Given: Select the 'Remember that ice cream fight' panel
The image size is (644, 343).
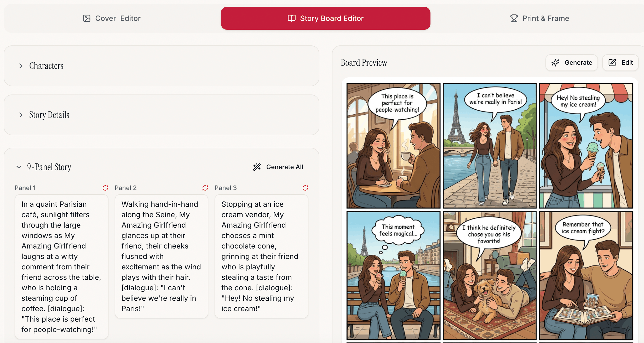Looking at the screenshot, I should [586, 276].
